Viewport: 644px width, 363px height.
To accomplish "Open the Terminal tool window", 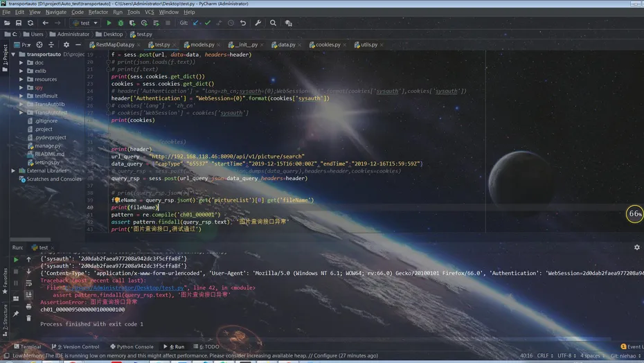I will point(27,346).
